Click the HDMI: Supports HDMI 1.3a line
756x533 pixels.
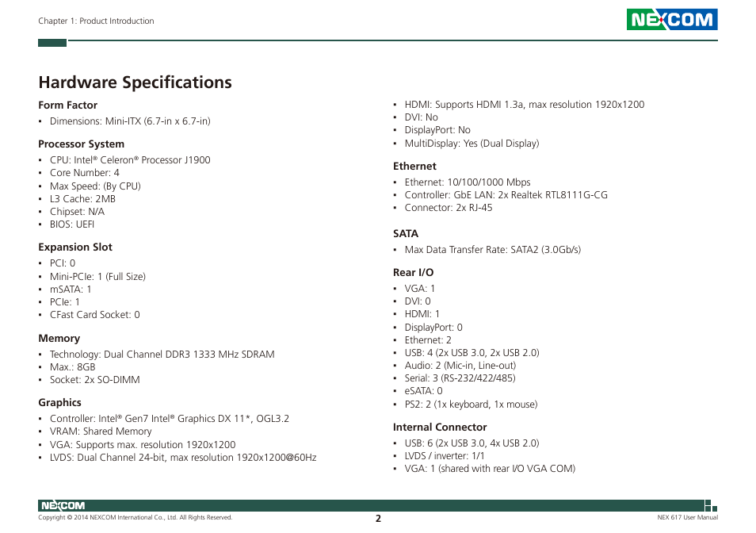[524, 105]
